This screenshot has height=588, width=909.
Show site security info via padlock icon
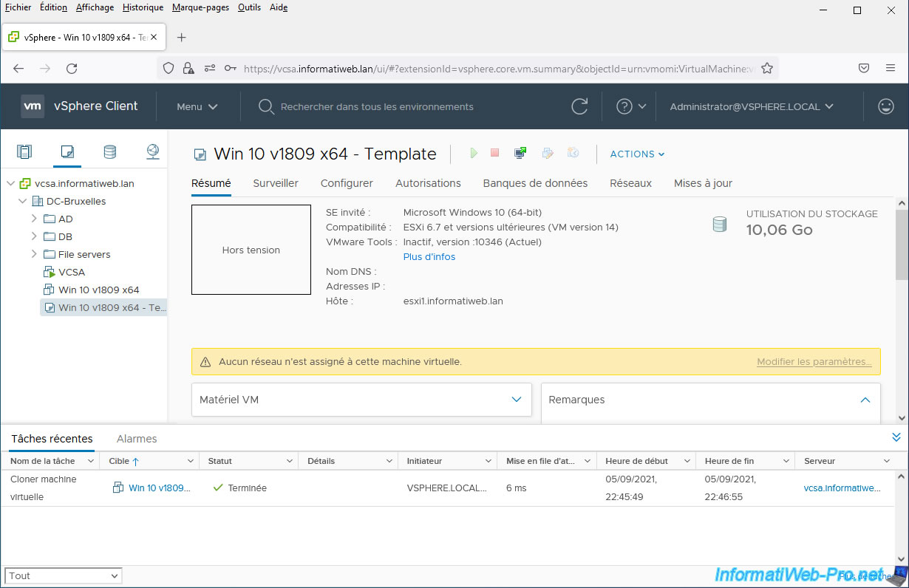(188, 68)
